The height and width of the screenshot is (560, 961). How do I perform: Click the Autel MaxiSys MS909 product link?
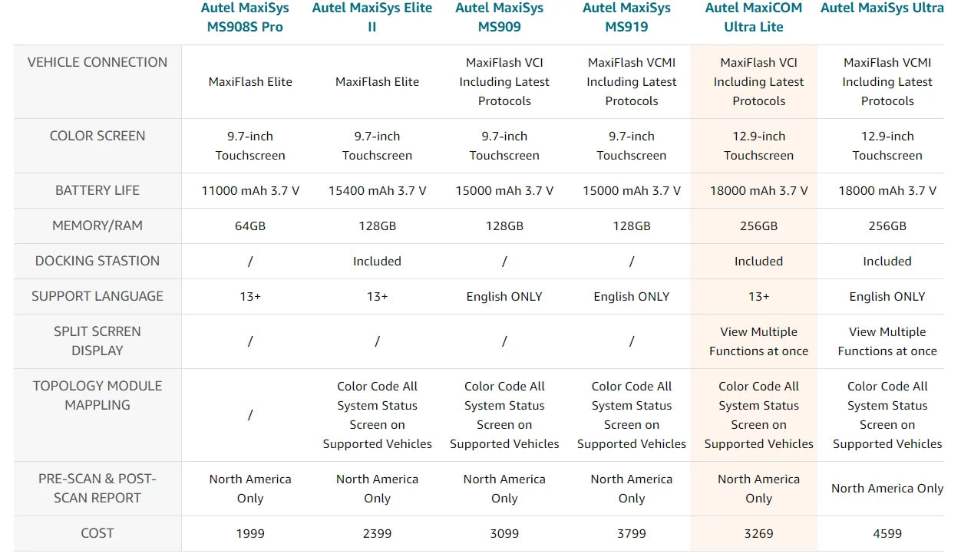(x=499, y=17)
